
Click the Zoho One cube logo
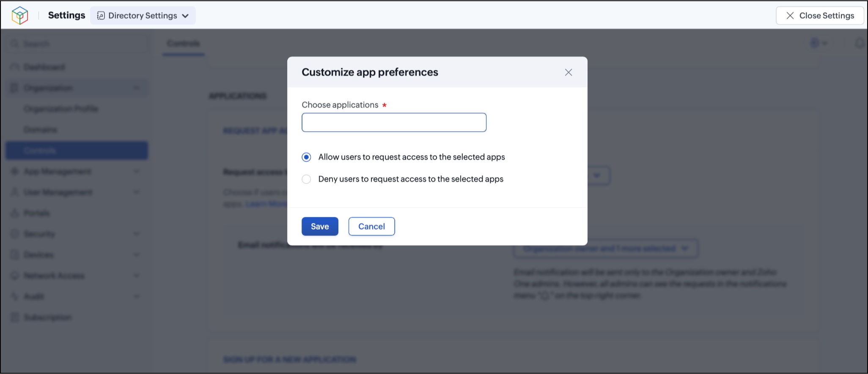click(x=19, y=16)
